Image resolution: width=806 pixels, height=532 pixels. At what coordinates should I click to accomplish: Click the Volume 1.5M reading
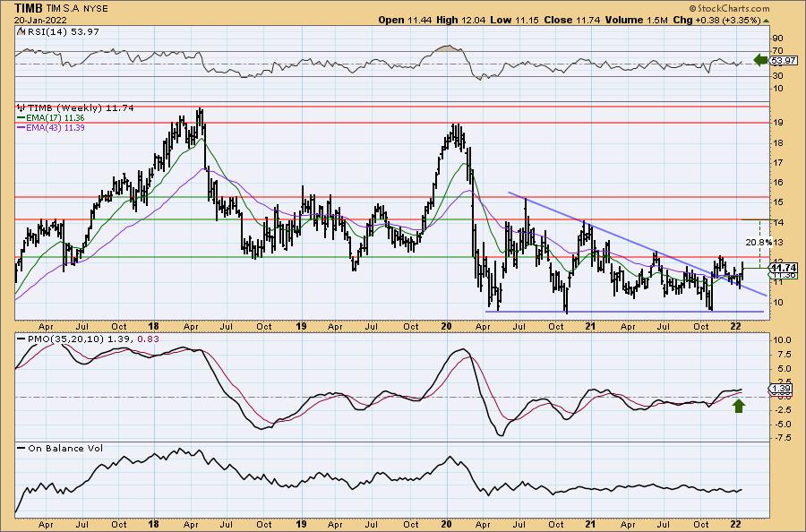pos(636,20)
